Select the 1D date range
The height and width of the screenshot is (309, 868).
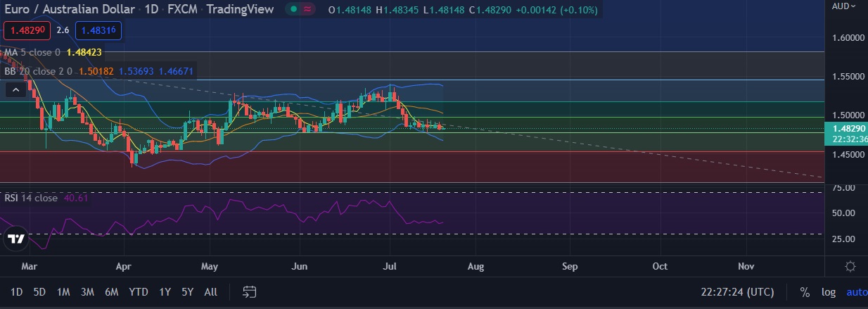(x=17, y=291)
